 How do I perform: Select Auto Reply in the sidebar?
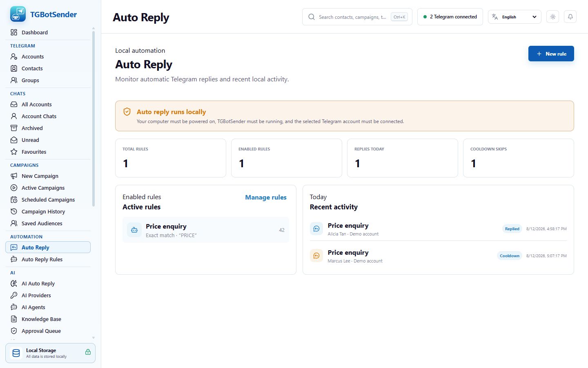[48, 247]
